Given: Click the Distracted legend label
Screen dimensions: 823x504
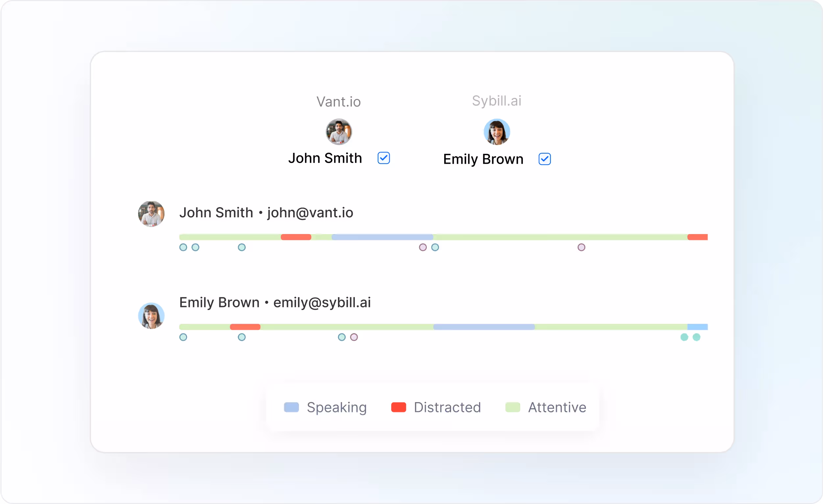Looking at the screenshot, I should [x=447, y=407].
